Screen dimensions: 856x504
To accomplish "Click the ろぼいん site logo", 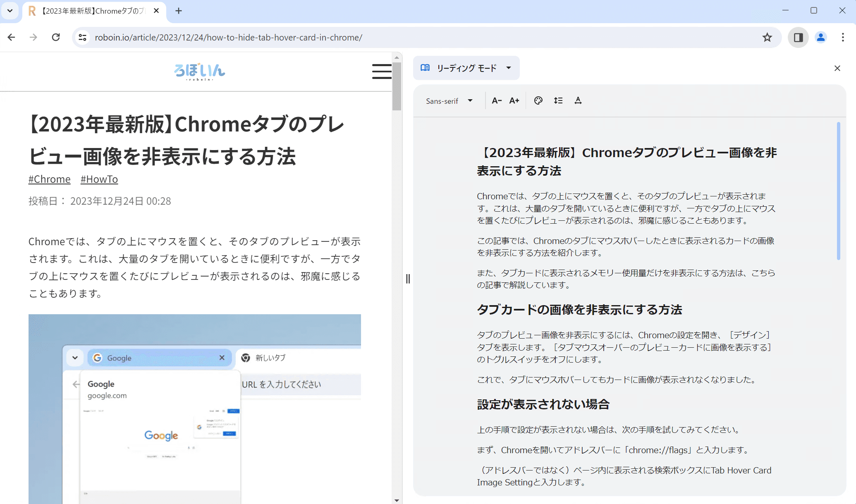I will tap(200, 72).
